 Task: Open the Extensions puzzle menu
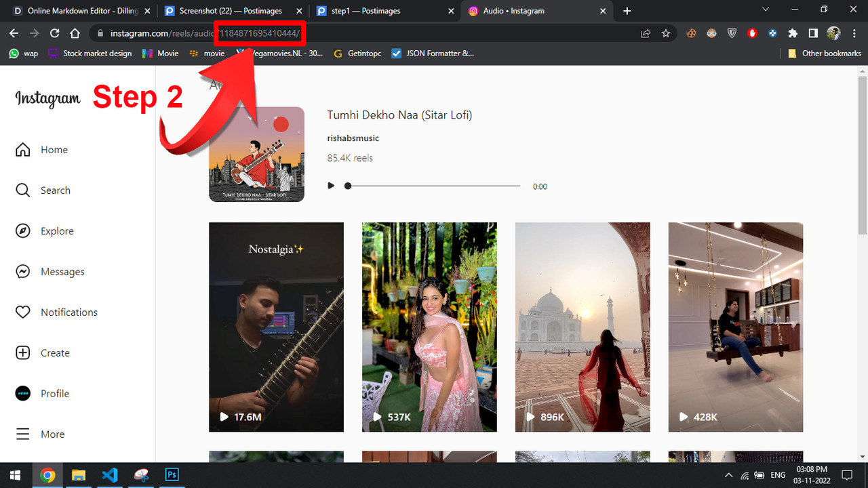pos(793,33)
